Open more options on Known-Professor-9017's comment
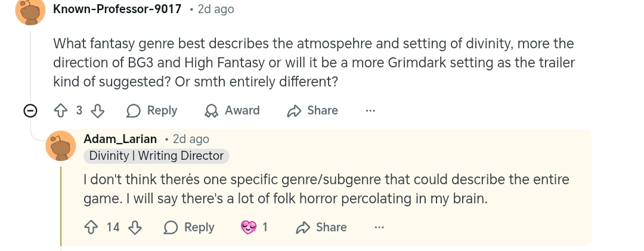 [370, 111]
